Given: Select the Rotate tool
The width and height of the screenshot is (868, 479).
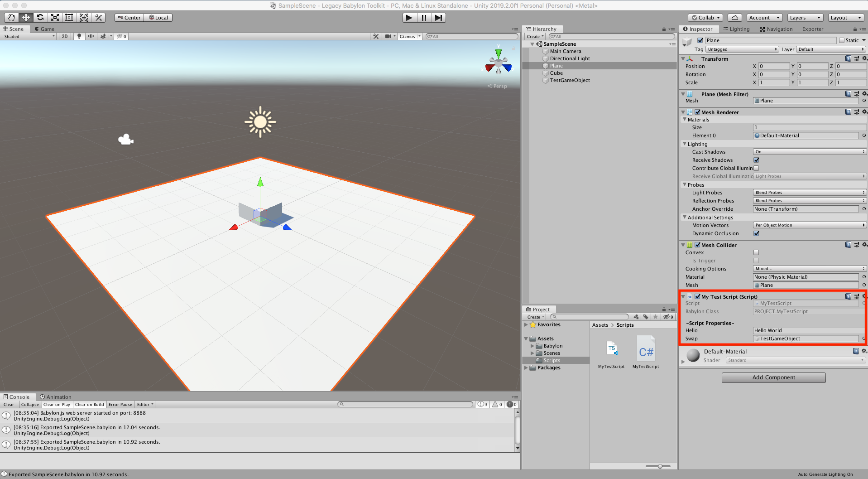Looking at the screenshot, I should [40, 18].
